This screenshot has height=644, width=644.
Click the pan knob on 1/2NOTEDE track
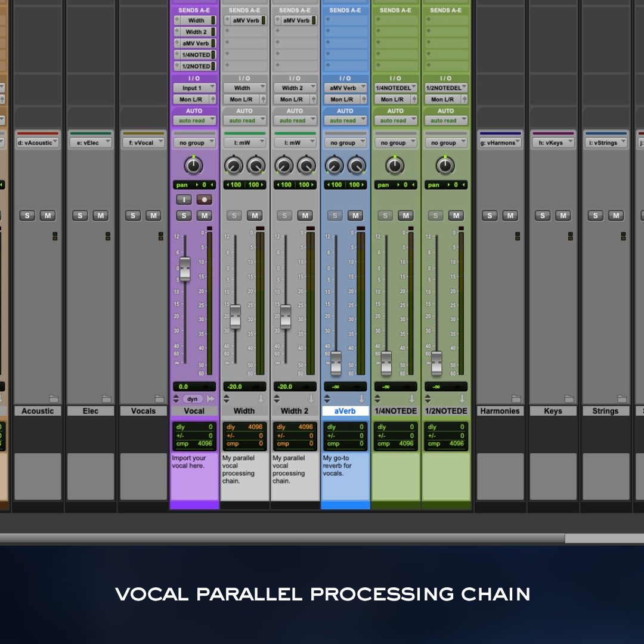(x=445, y=165)
